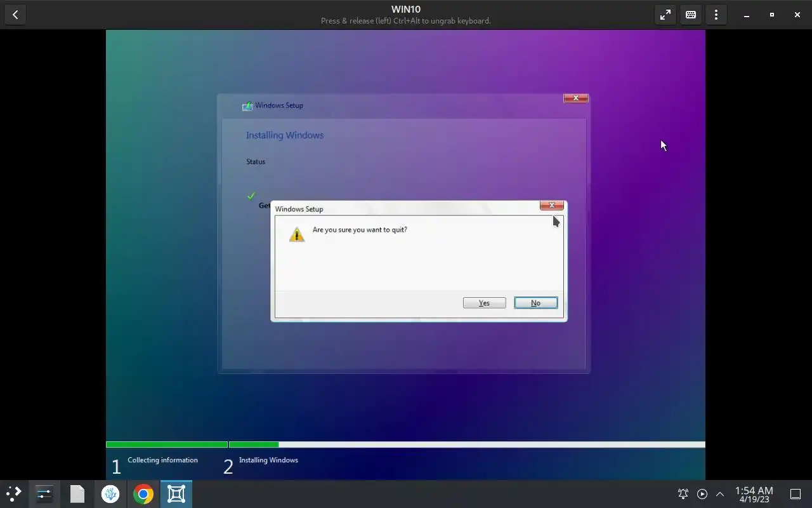The width and height of the screenshot is (812, 508).
Task: Click No to continue installing Windows
Action: point(535,303)
